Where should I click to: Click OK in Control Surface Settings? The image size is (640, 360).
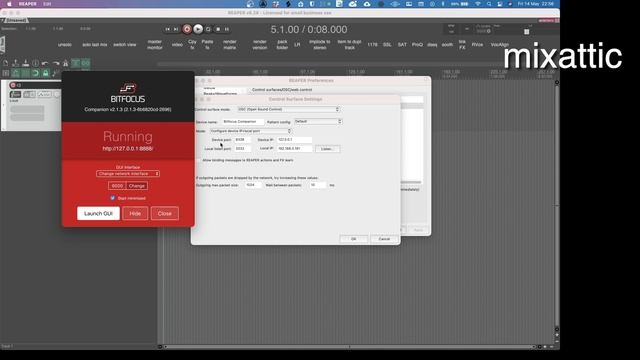[353, 239]
